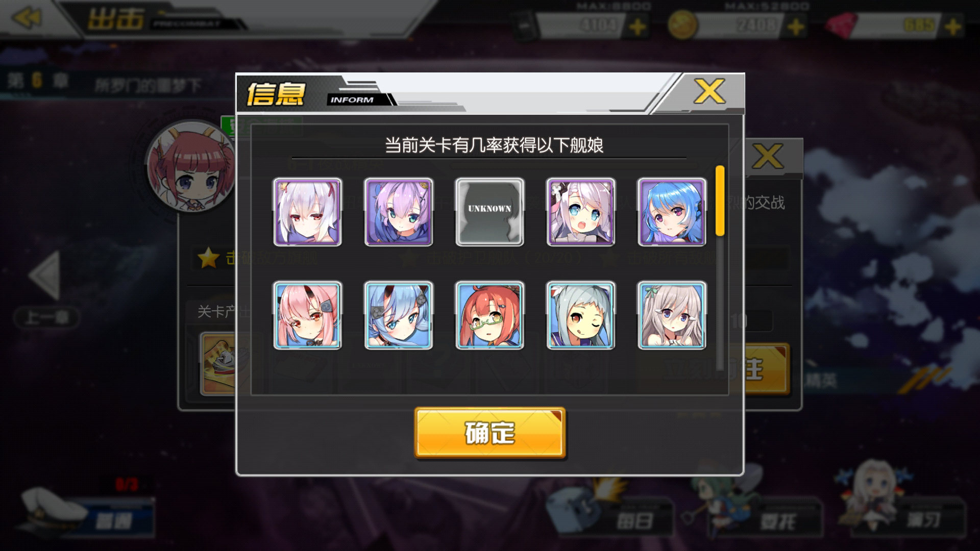The width and height of the screenshot is (980, 551).
Task: Select the long gray-haired shipgirl with green bow
Action: [x=672, y=315]
